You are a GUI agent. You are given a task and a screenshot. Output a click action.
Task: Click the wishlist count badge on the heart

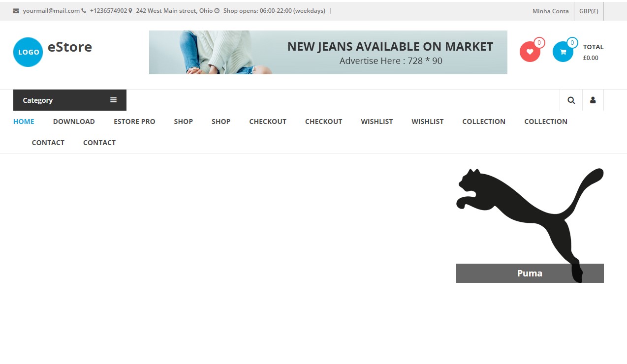coord(539,43)
